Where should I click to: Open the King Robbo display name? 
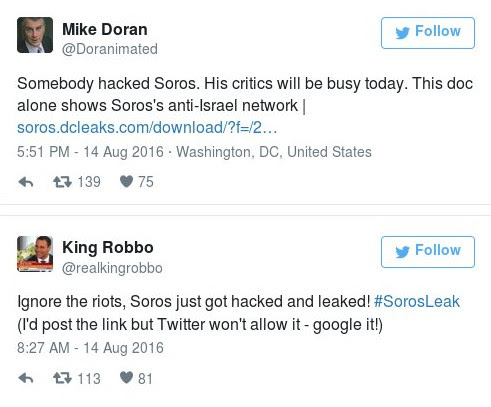(x=108, y=248)
